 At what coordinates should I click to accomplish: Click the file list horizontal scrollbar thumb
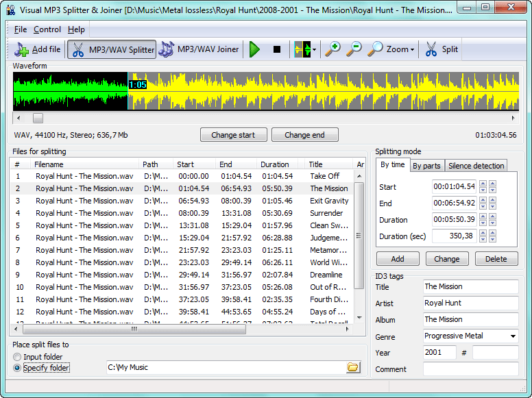134,329
